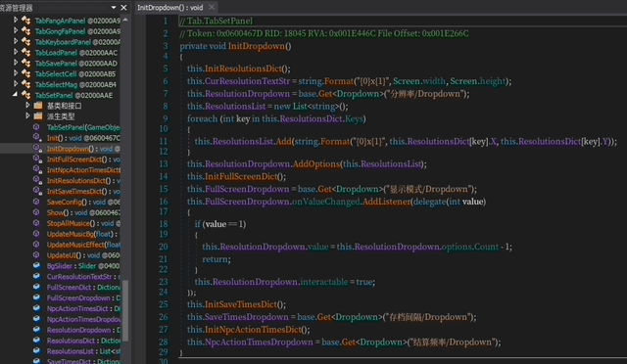The width and height of the screenshot is (627, 364).
Task: Open the Show() method node
Action: (83, 212)
